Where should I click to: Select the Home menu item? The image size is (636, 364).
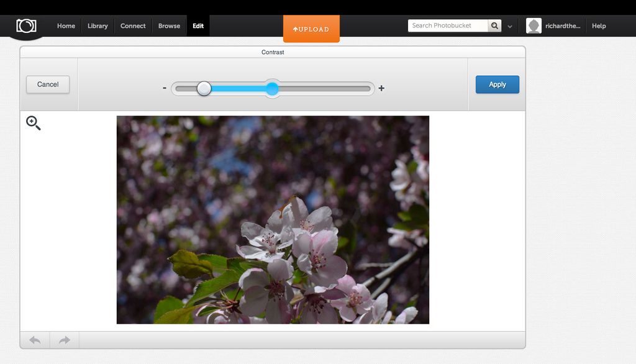point(66,25)
